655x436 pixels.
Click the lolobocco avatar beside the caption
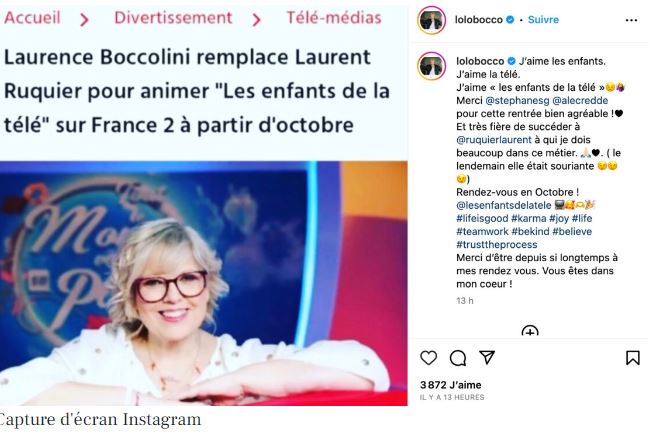432,66
